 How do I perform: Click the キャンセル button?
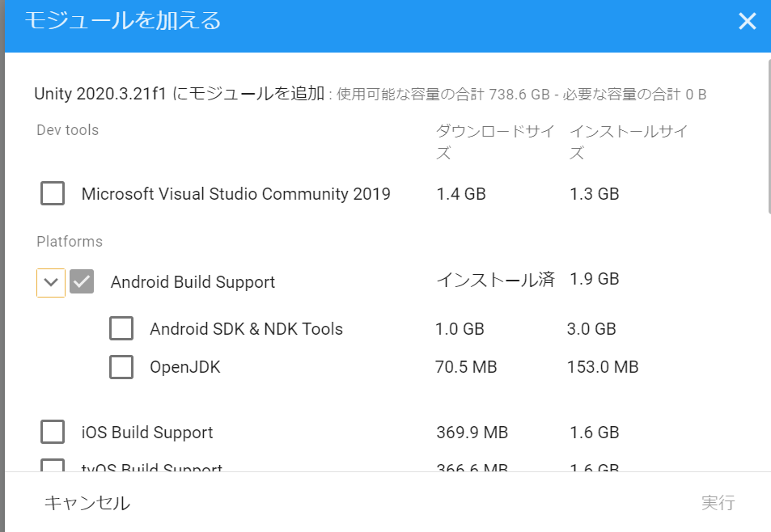pyautogui.click(x=87, y=503)
